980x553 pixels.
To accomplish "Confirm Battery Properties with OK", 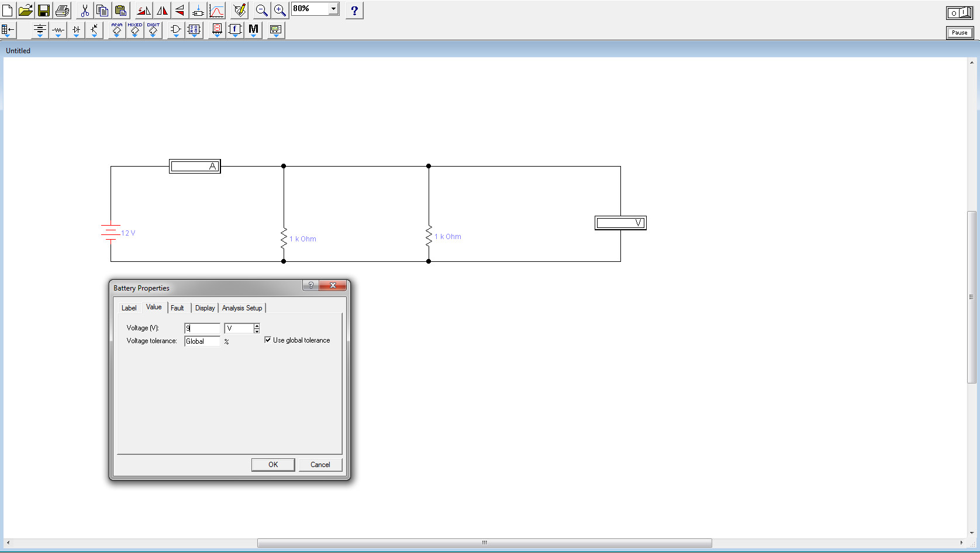I will tap(273, 465).
